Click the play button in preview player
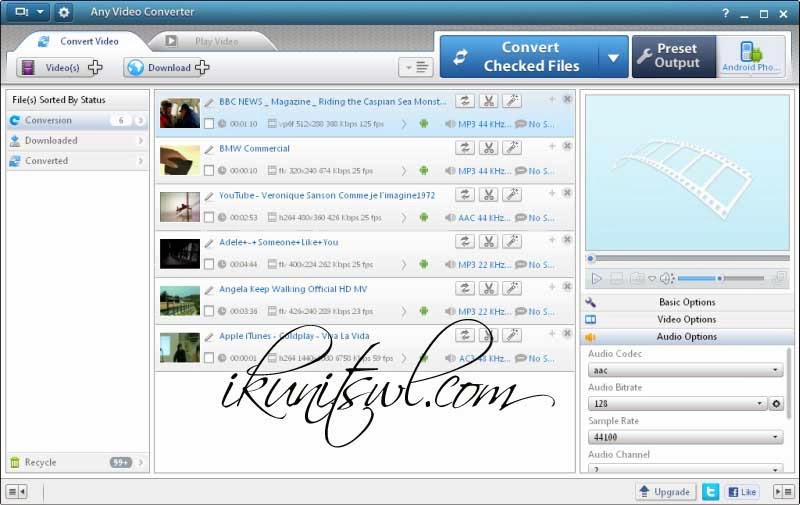The height and width of the screenshot is (505, 800). [x=596, y=279]
